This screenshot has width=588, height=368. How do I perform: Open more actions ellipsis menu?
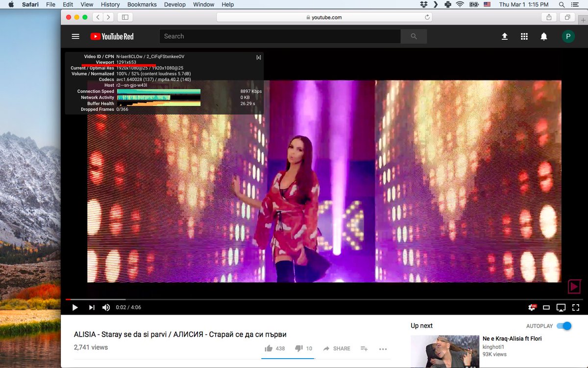coord(383,349)
